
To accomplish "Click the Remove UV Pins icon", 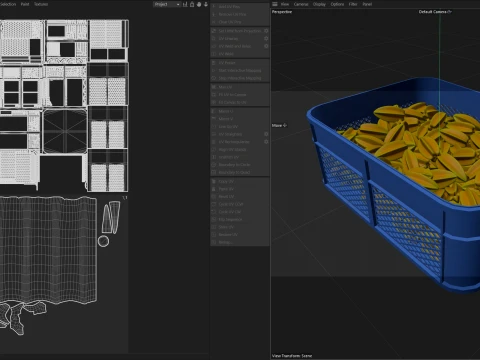I will (214, 14).
